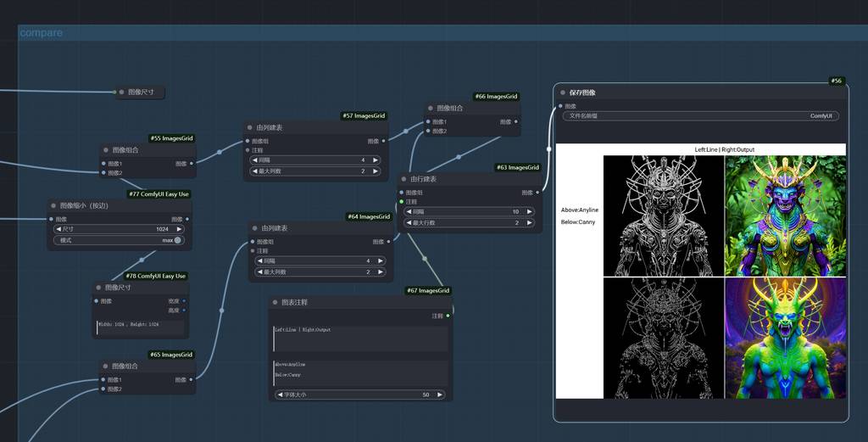Click the collapsed 图像尺寸 node at top
This screenshot has width=868, height=442.
140,92
